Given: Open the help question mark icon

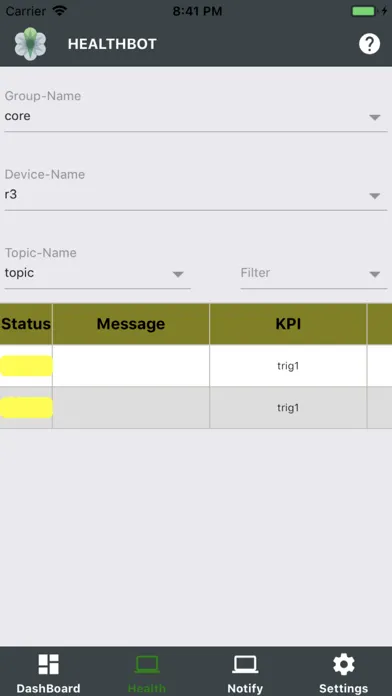Looking at the screenshot, I should 369,44.
